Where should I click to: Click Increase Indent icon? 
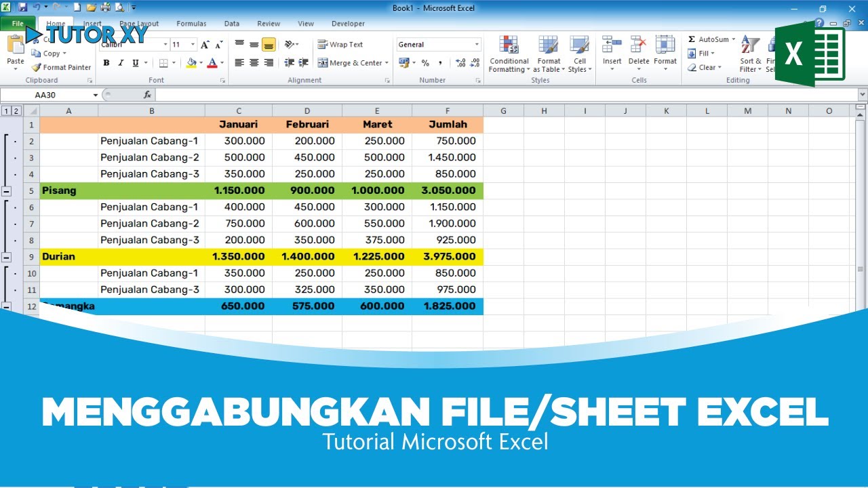303,63
